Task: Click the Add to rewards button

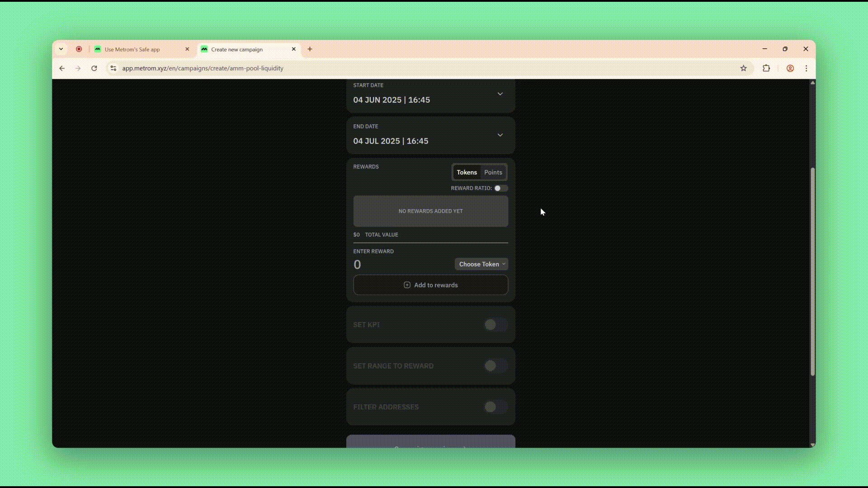Action: 430,285
